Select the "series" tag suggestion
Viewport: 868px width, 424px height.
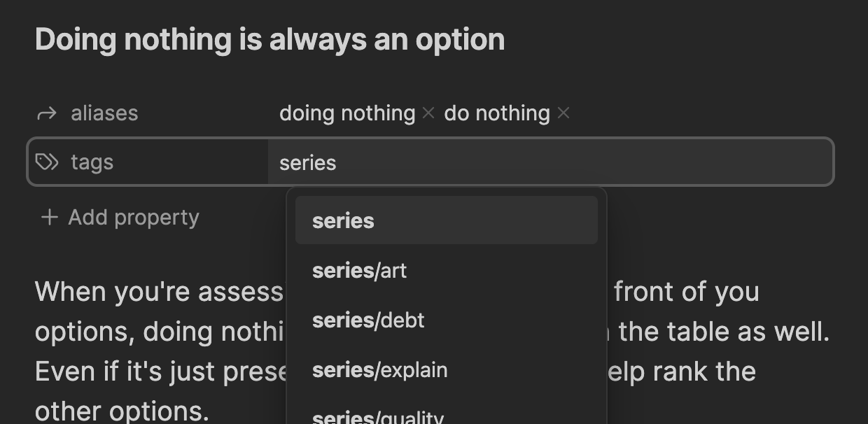coord(447,220)
